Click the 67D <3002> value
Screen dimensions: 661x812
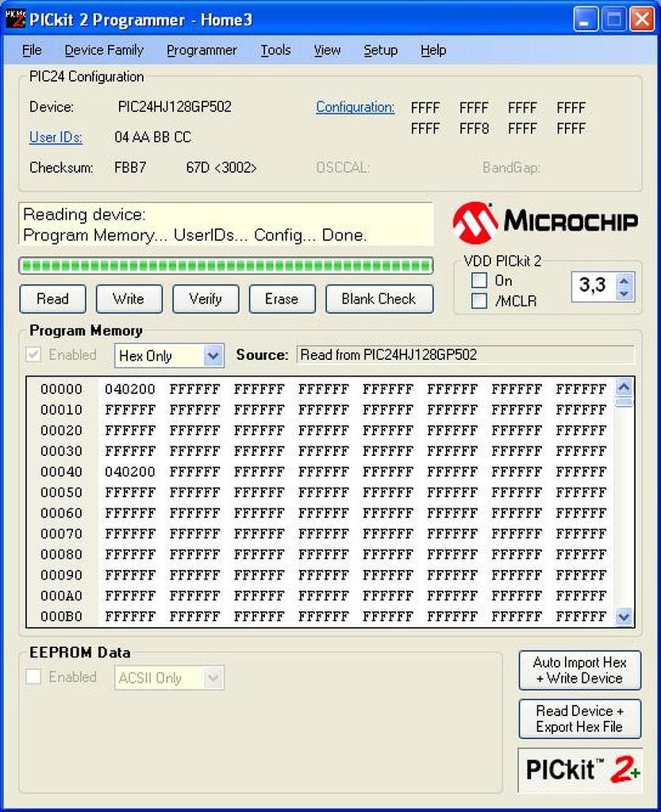[221, 168]
